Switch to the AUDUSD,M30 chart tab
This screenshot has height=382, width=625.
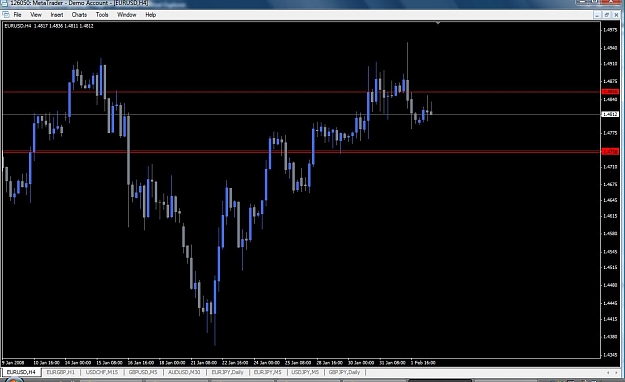click(x=184, y=372)
